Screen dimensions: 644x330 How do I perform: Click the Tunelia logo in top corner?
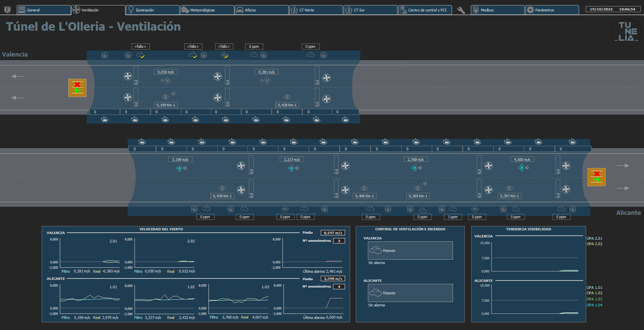pyautogui.click(x=626, y=31)
